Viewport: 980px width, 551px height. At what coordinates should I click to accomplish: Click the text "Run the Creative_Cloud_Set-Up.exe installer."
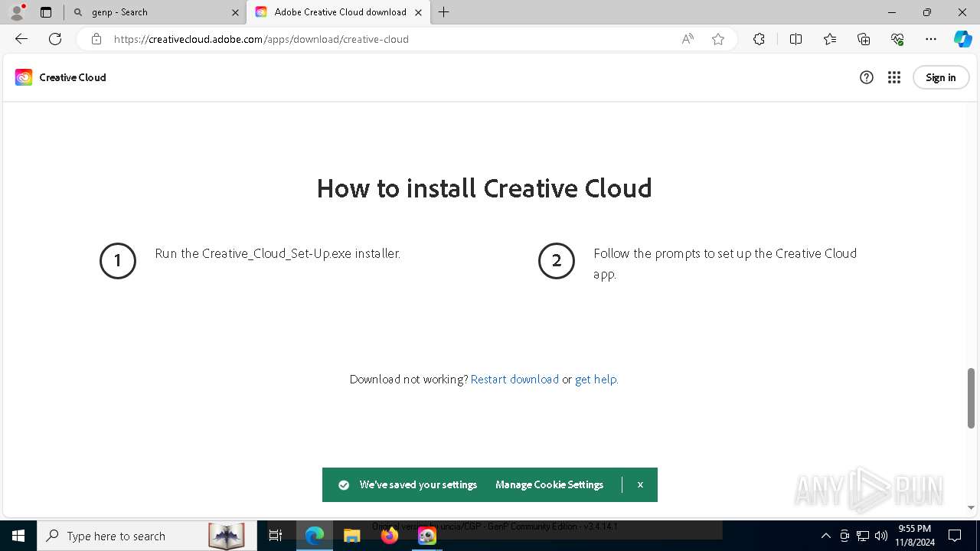[277, 253]
